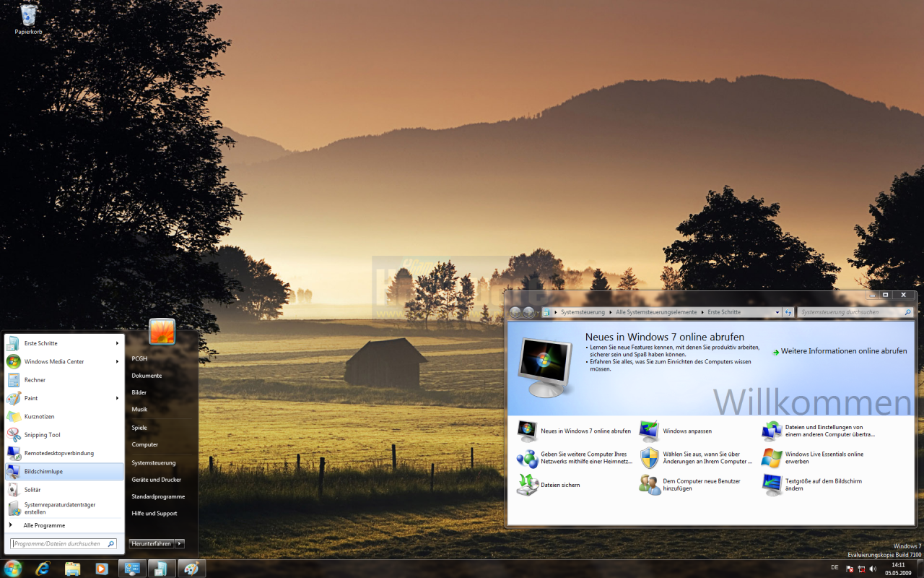Open Erste Schritte from the Start menu icon

pyautogui.click(x=14, y=343)
